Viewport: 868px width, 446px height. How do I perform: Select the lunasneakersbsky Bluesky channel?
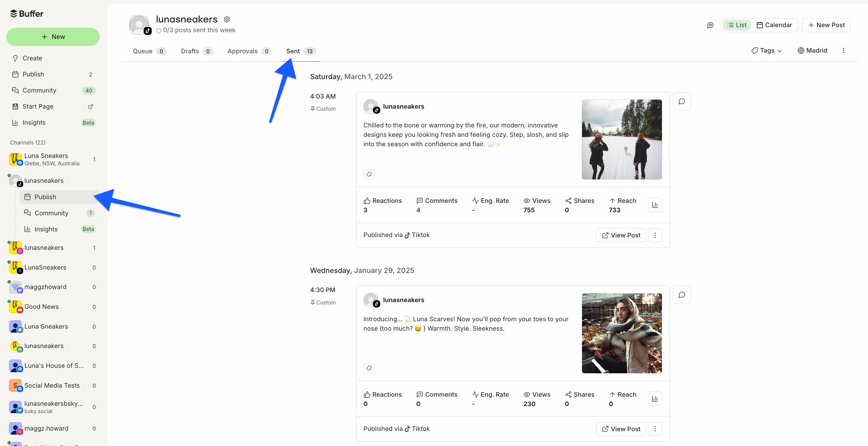click(53, 407)
